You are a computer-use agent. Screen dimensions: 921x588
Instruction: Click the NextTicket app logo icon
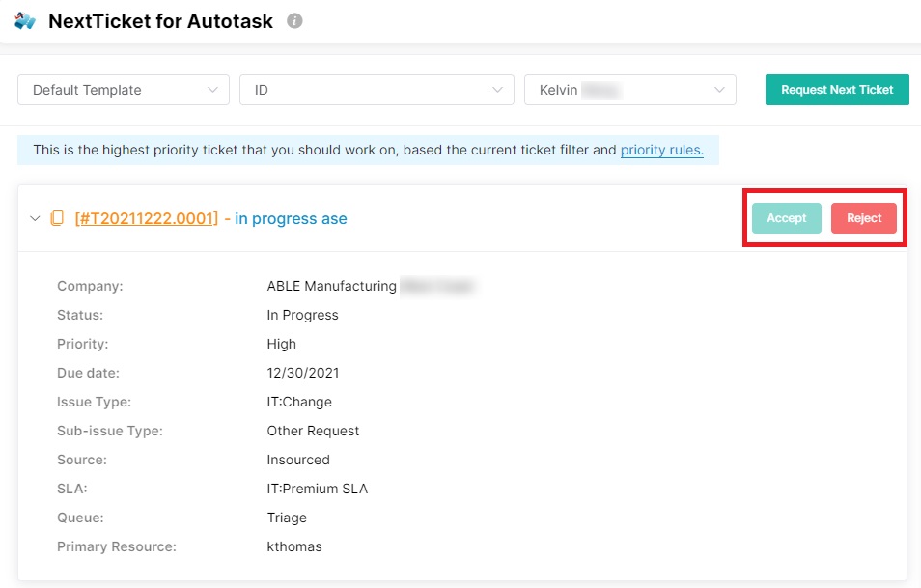click(x=25, y=20)
